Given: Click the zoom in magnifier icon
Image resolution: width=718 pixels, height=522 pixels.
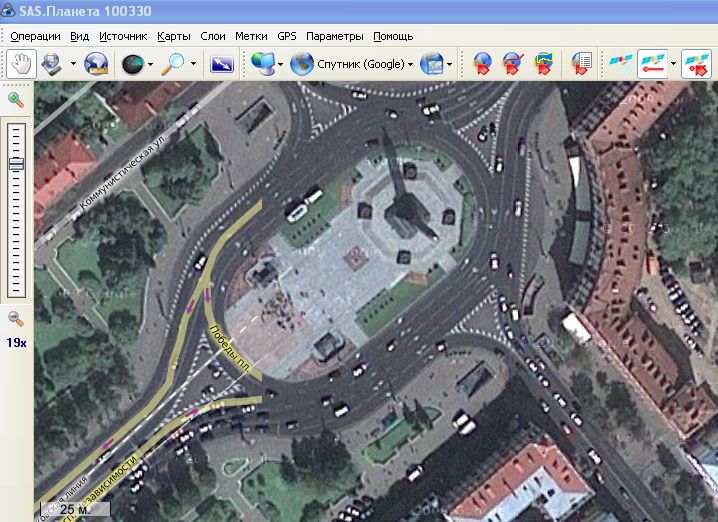Looking at the screenshot, I should [16, 99].
